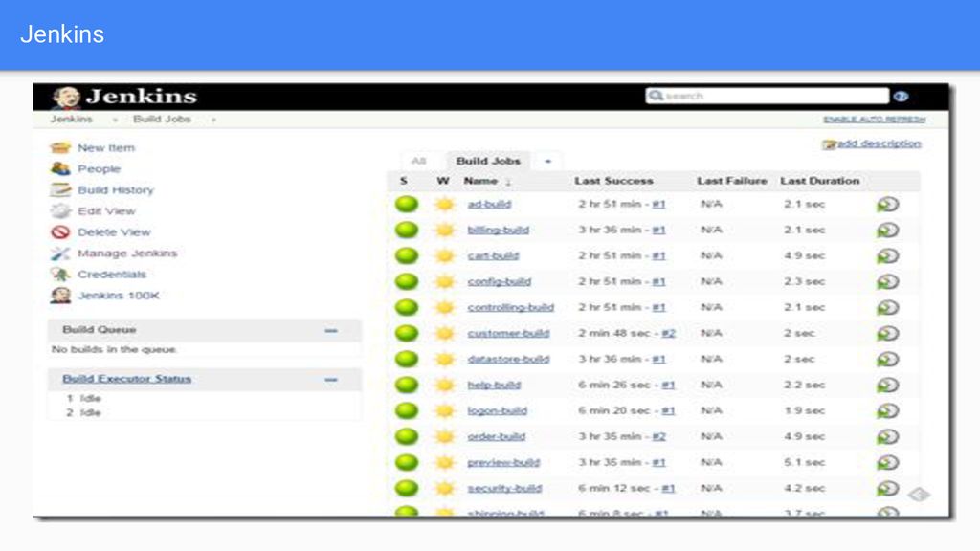Open the Build Jobs breadcrumb dropdown arrow

(213, 120)
